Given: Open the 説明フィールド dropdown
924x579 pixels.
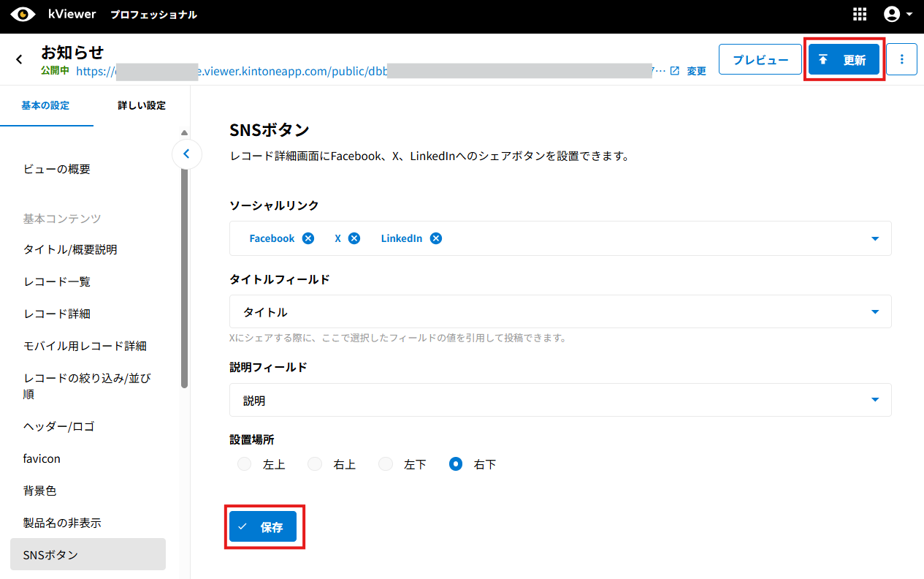Looking at the screenshot, I should click(875, 400).
